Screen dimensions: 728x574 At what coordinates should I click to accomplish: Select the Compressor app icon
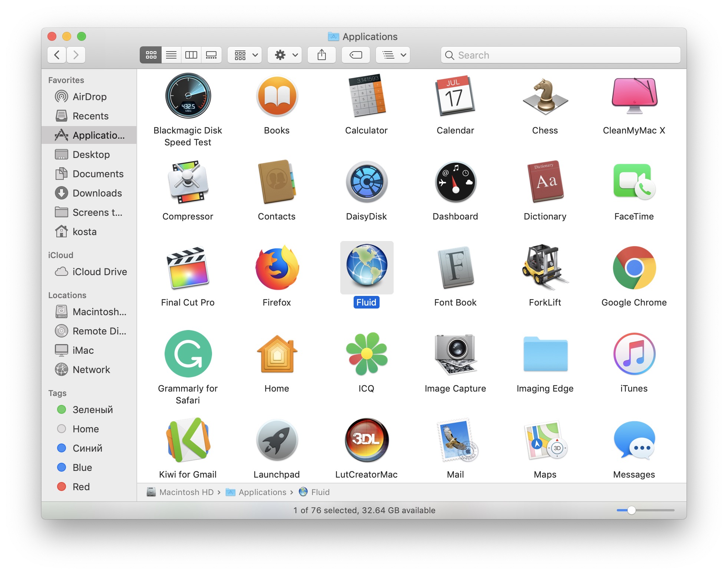pos(188,182)
